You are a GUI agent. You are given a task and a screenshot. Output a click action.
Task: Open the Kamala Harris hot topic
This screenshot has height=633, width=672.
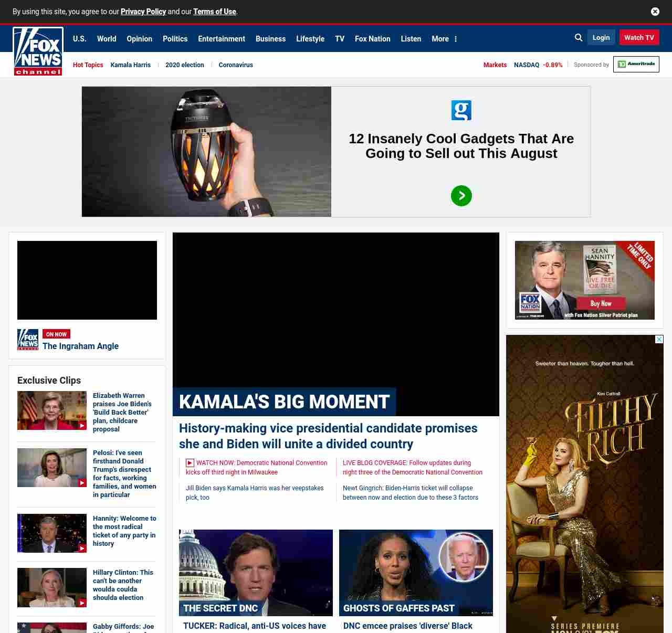(130, 65)
